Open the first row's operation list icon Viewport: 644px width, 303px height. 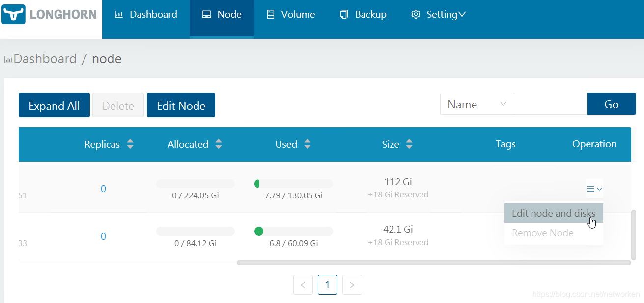[594, 189]
